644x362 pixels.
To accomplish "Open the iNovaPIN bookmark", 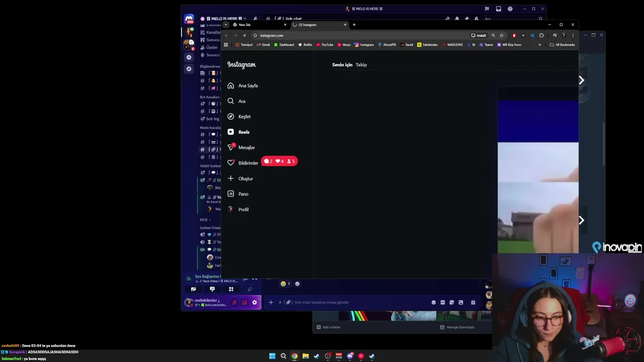I will pos(387,45).
